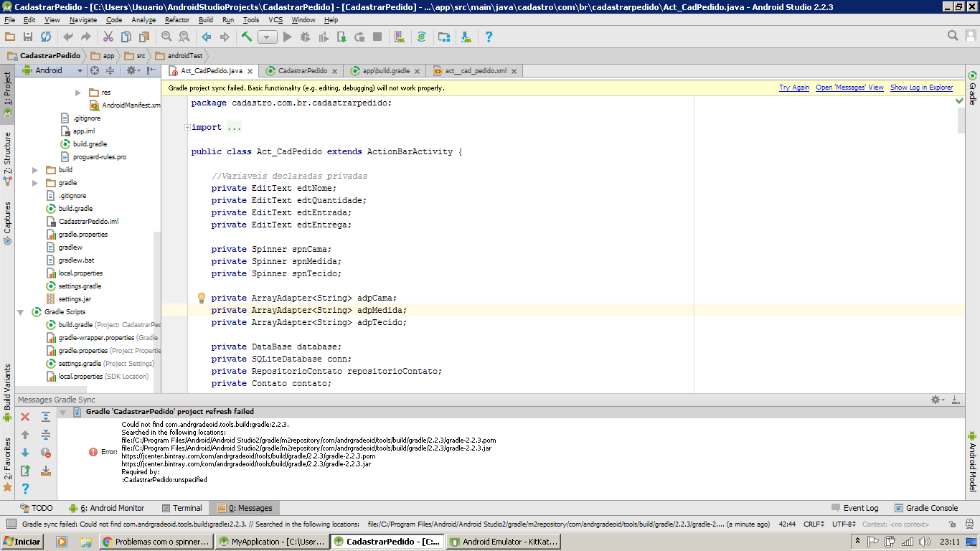Open the run configuration dropdown
980x551 pixels.
(268, 37)
